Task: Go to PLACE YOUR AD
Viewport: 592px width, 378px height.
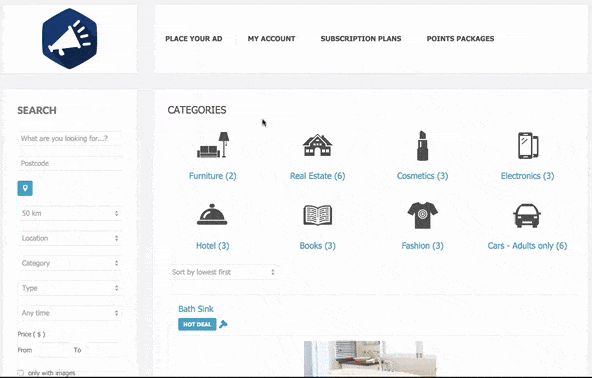Action: coord(194,39)
